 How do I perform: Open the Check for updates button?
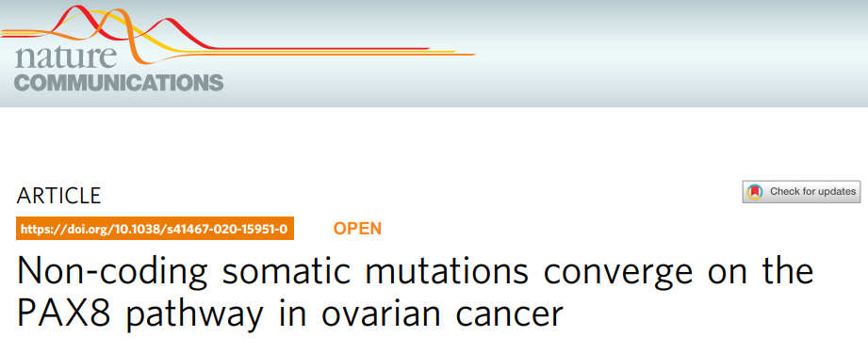pos(801,192)
